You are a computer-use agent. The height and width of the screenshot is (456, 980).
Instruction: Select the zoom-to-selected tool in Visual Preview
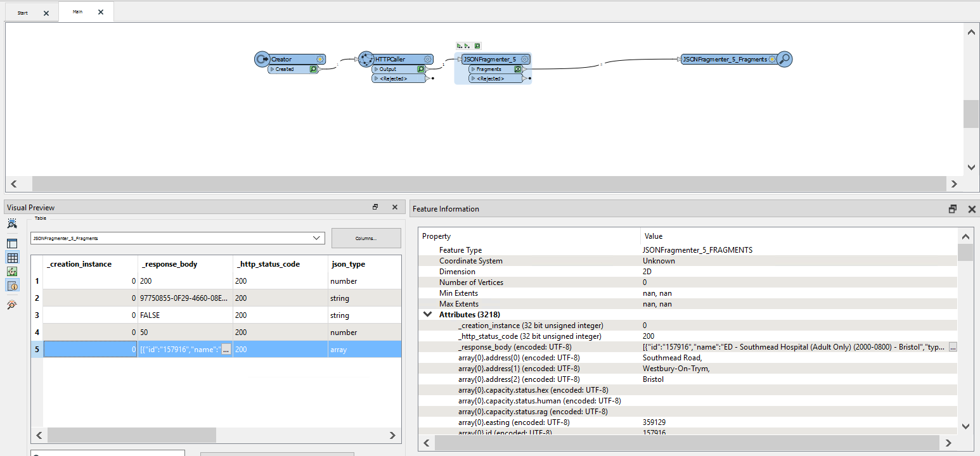(x=12, y=224)
